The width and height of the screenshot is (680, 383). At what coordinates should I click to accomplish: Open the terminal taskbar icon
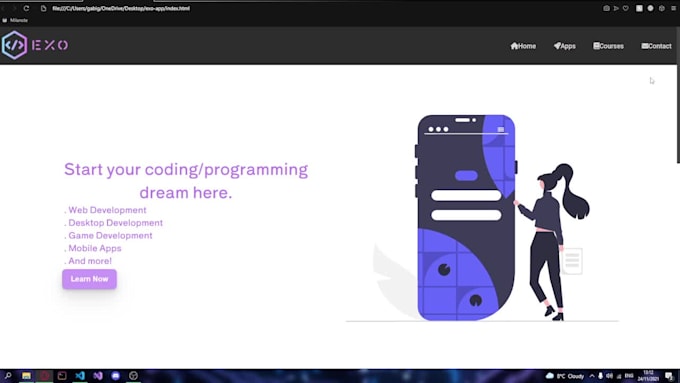[x=62, y=376]
